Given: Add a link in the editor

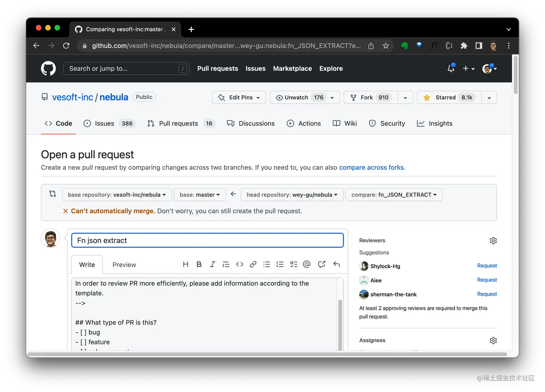Looking at the screenshot, I should point(253,264).
